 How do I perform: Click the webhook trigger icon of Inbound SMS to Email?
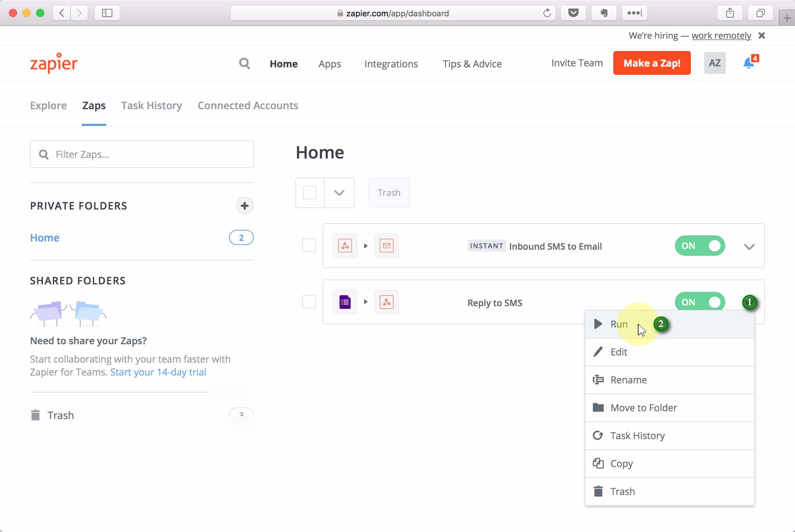(x=345, y=246)
